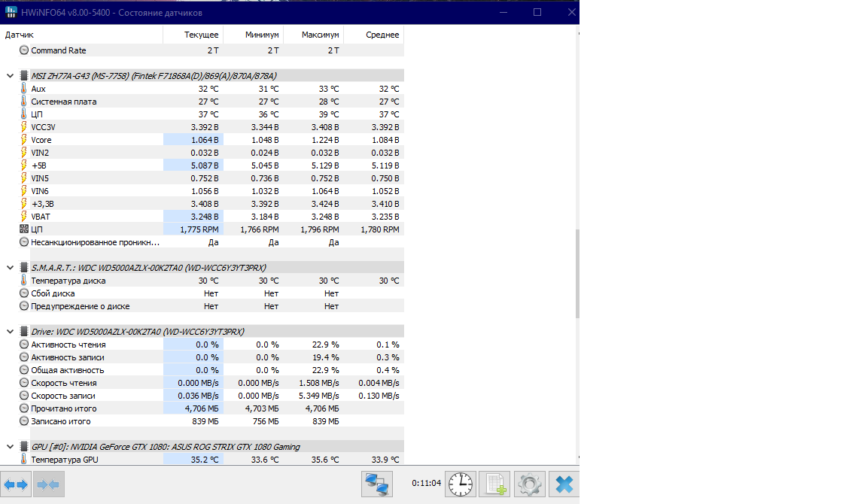Click thermometer icon beside Температура диска
Screen dimensions: 867x504
[x=24, y=280]
